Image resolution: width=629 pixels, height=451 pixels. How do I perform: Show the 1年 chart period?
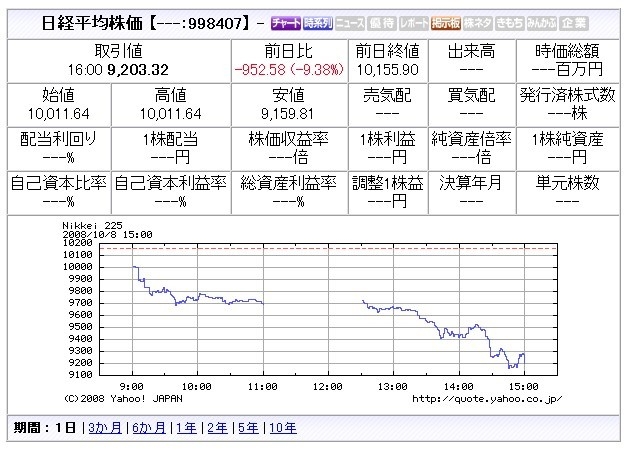coord(187,428)
